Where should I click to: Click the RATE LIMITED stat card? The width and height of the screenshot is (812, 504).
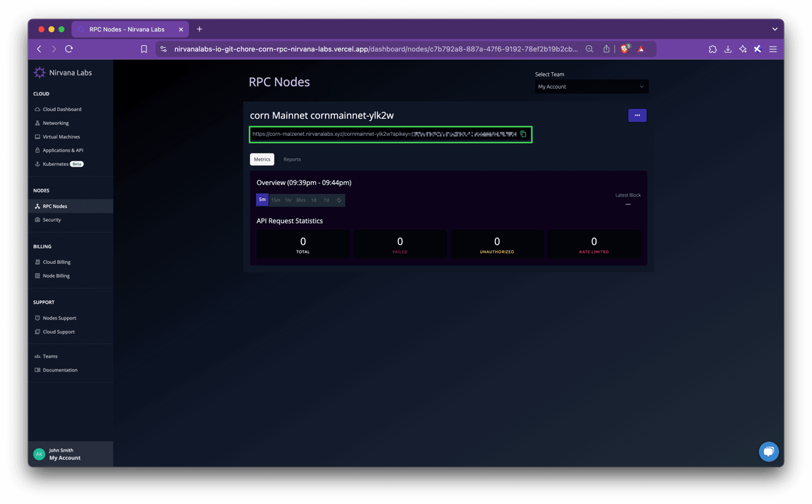coord(594,244)
